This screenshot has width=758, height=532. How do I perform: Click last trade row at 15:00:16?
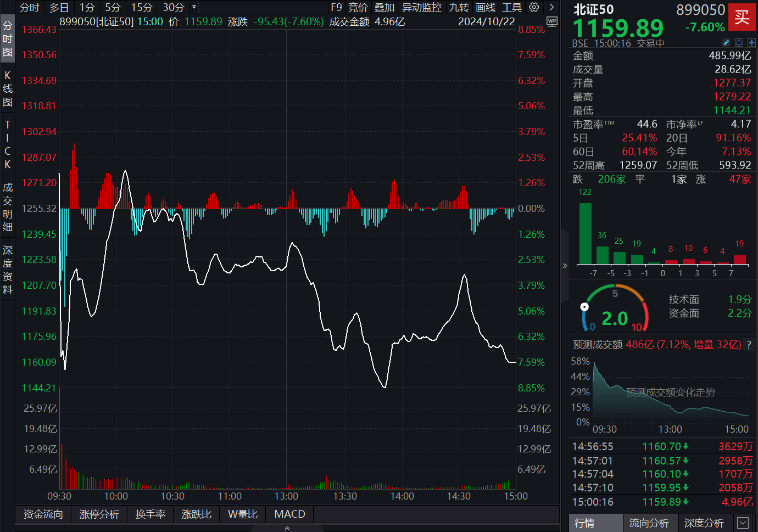pos(662,502)
